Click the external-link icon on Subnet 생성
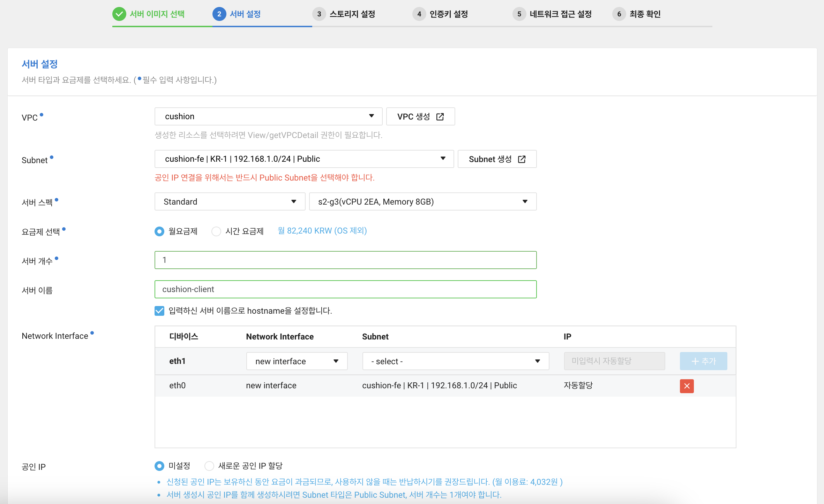824x504 pixels. tap(522, 159)
